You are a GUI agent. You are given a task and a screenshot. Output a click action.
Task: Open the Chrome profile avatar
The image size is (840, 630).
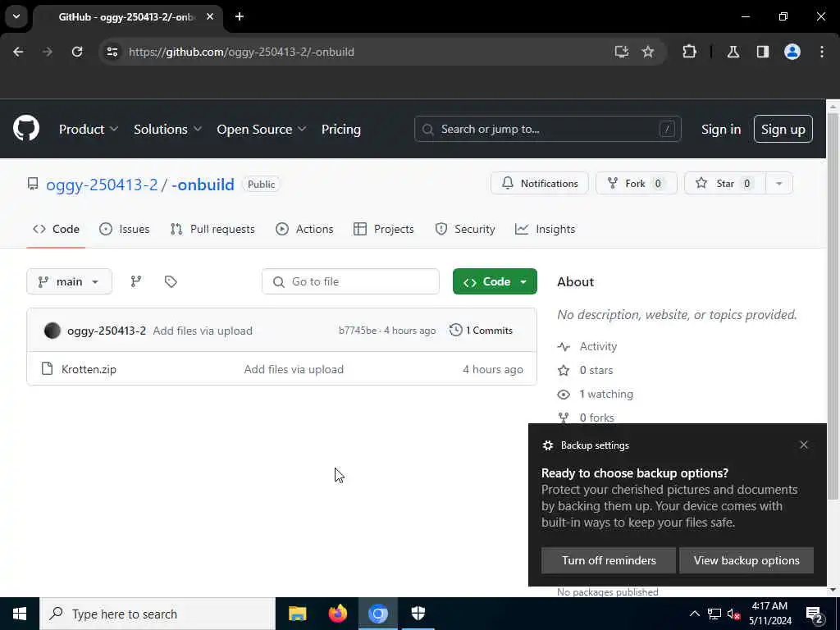click(x=792, y=52)
